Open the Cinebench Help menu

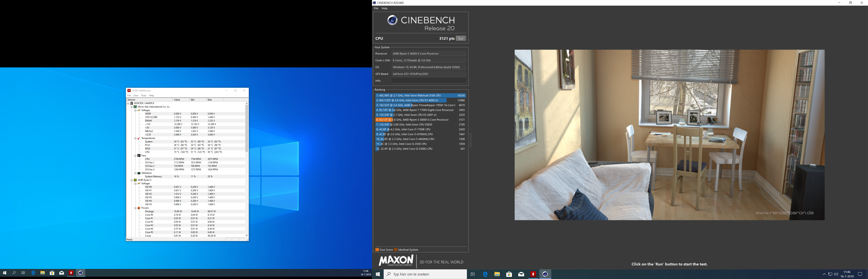[x=384, y=8]
